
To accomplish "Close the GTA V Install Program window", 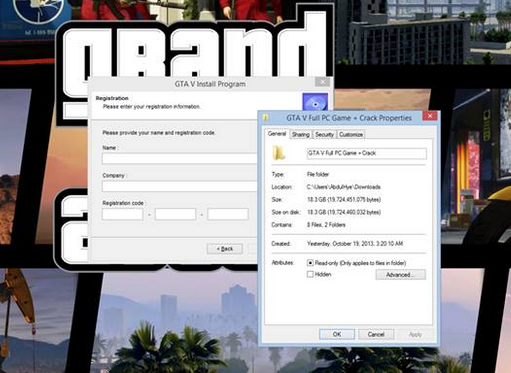I will pyautogui.click(x=322, y=82).
